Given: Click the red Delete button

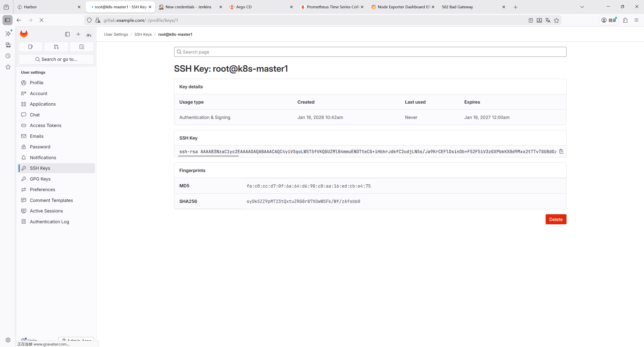Looking at the screenshot, I should tap(556, 219).
